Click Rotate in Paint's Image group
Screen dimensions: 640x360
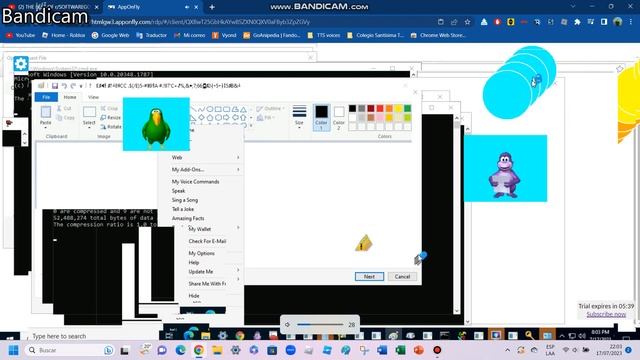point(111,127)
